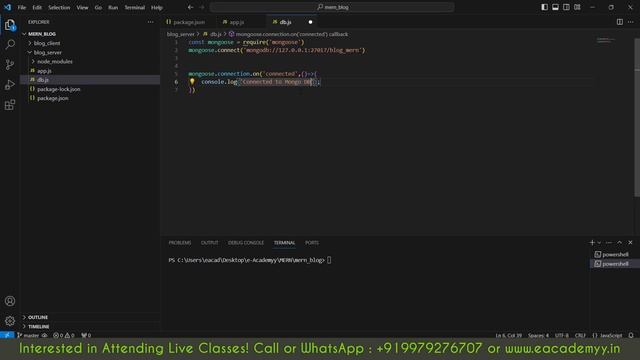The height and width of the screenshot is (360, 640).
Task: Open the Source Control view icon
Action: pyautogui.click(x=10, y=64)
